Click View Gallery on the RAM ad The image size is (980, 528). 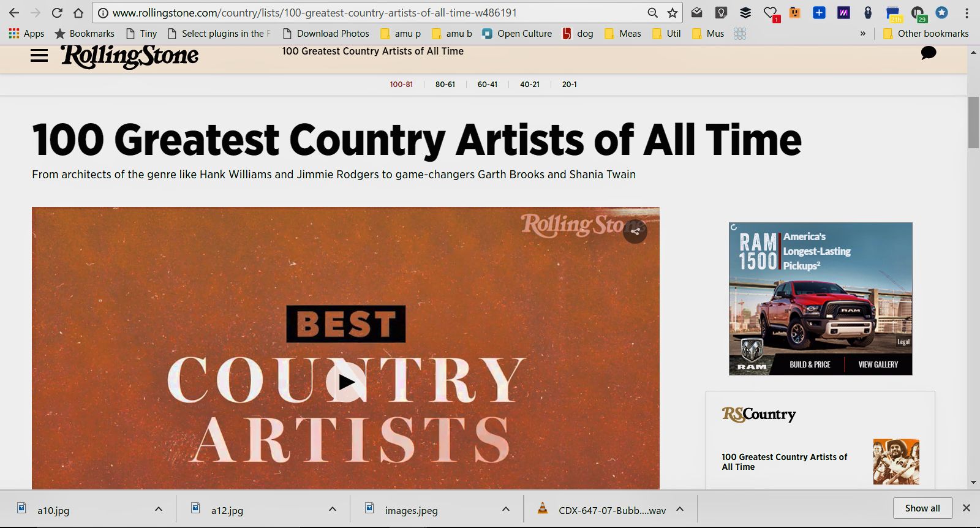tap(878, 364)
